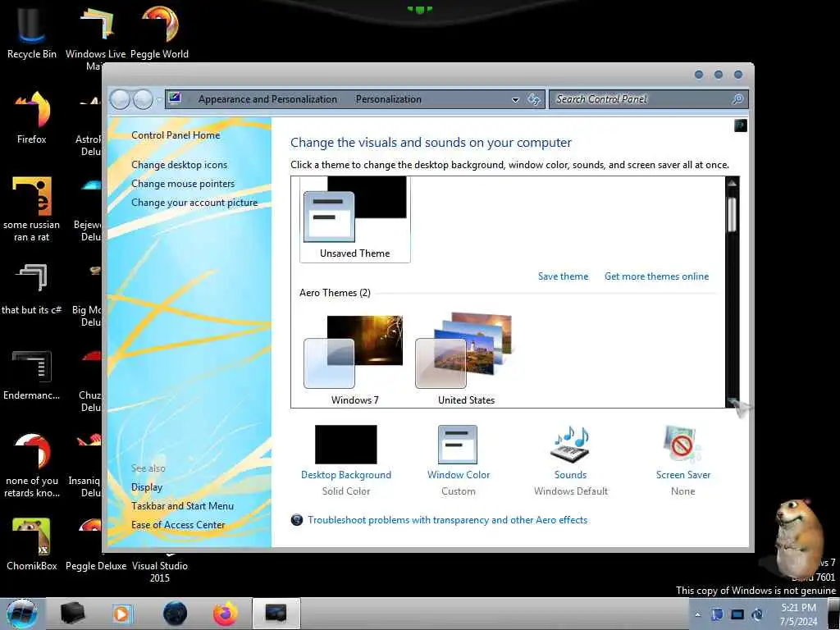Open Change mouse pointers link

click(x=183, y=183)
